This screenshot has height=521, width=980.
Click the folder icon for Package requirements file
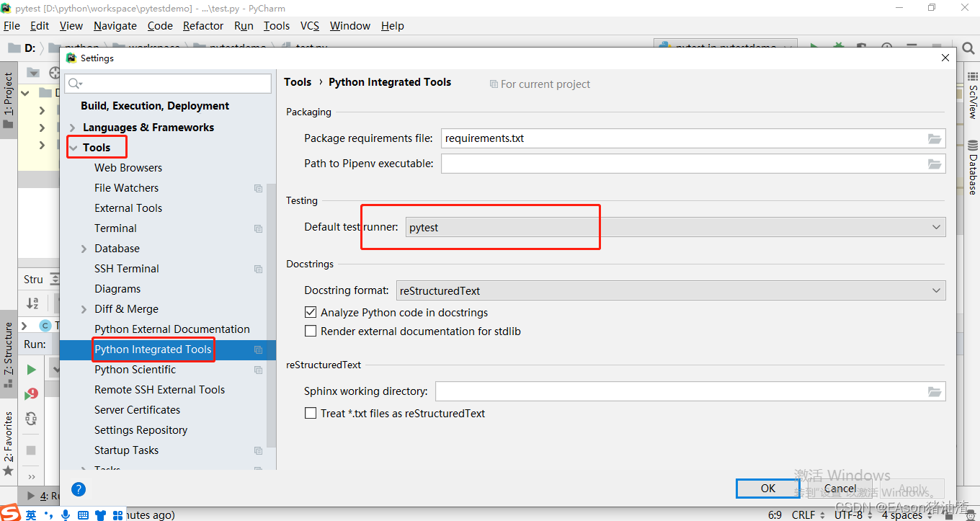pos(935,138)
